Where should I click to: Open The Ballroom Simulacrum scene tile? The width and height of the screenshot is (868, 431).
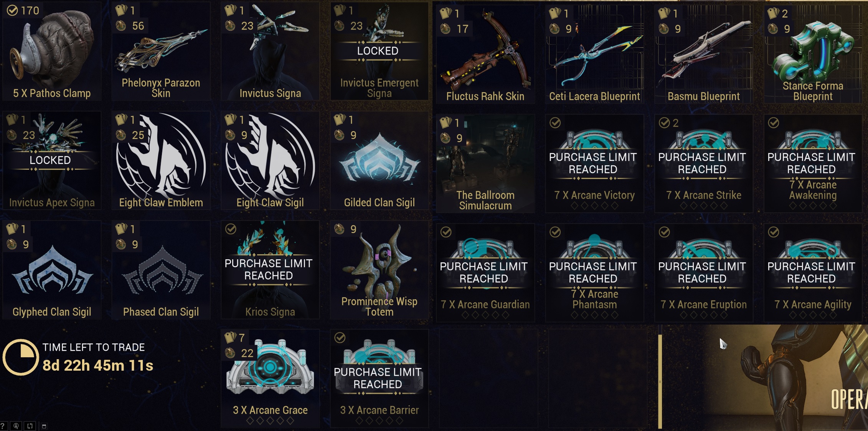tap(485, 163)
